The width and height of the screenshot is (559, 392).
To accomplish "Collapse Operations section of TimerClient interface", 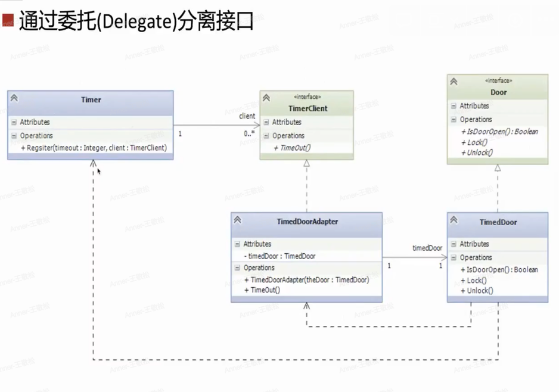I will coord(266,136).
